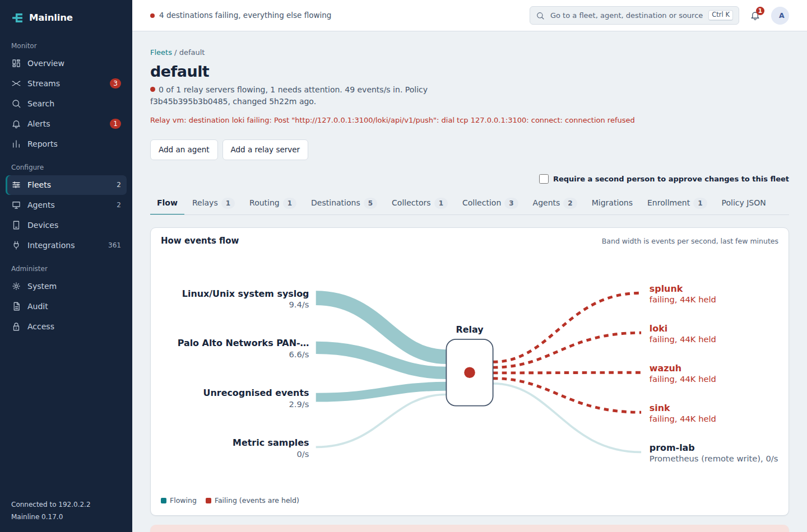Open the Audit document icon
This screenshot has height=532, width=807.
pyautogui.click(x=16, y=306)
